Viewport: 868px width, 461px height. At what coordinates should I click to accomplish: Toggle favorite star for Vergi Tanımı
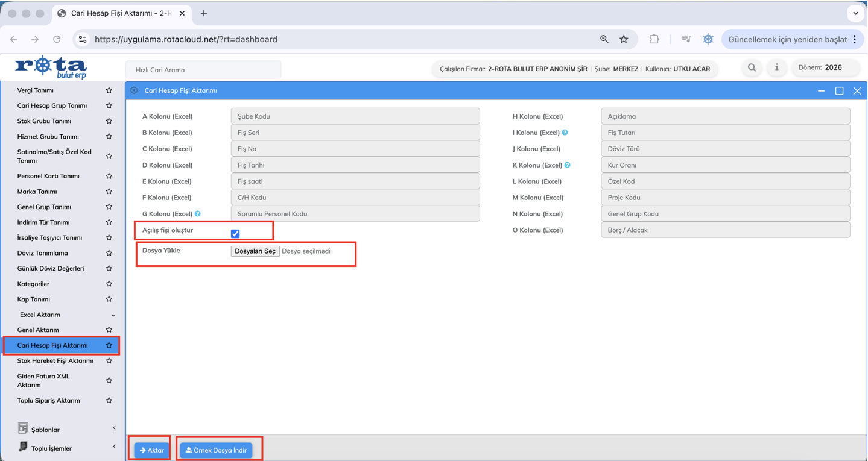click(x=109, y=90)
